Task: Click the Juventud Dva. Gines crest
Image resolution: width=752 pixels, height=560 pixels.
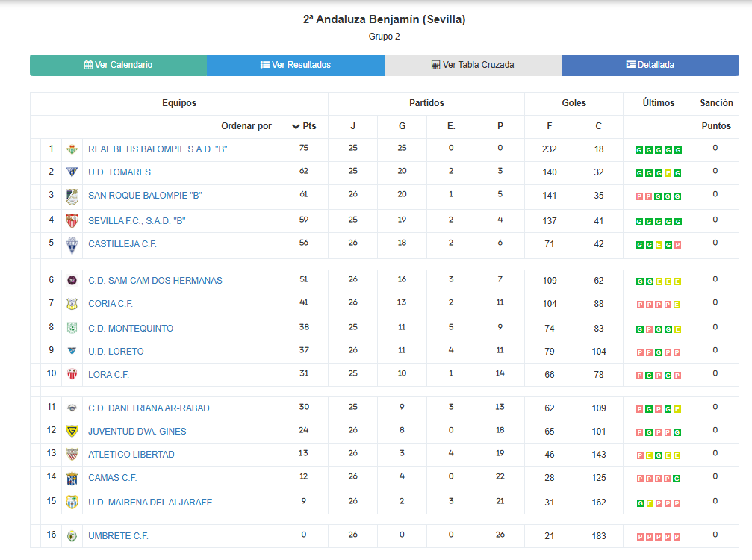Action: pyautogui.click(x=72, y=431)
